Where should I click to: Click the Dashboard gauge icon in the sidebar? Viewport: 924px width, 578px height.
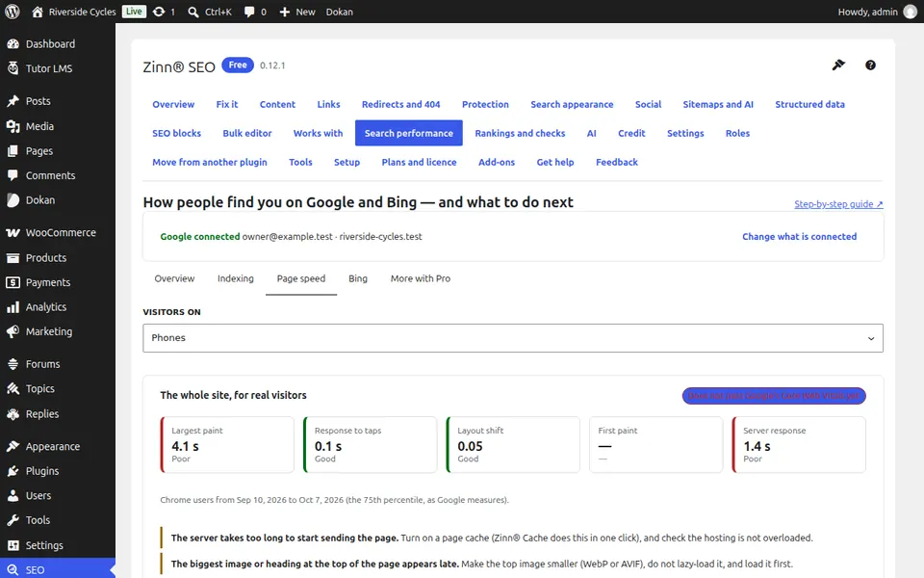13,43
